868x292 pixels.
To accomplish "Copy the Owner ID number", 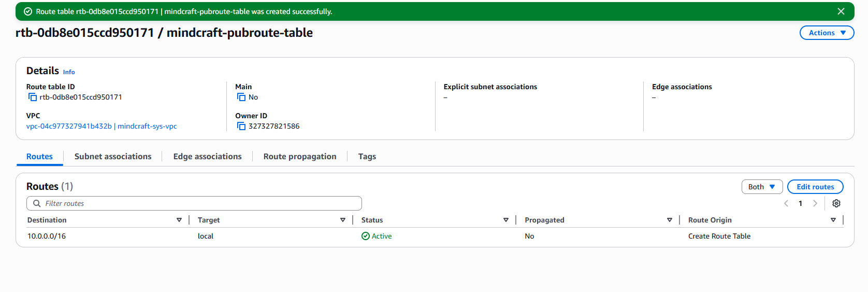I will coord(241,127).
